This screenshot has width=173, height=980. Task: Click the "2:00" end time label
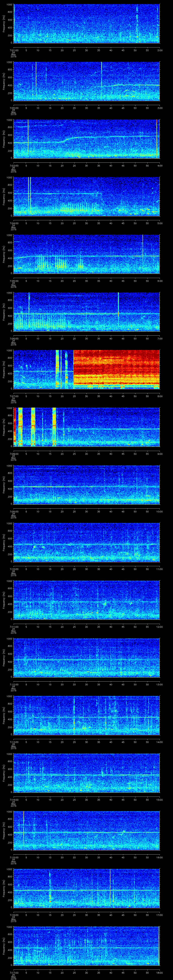coord(160,50)
